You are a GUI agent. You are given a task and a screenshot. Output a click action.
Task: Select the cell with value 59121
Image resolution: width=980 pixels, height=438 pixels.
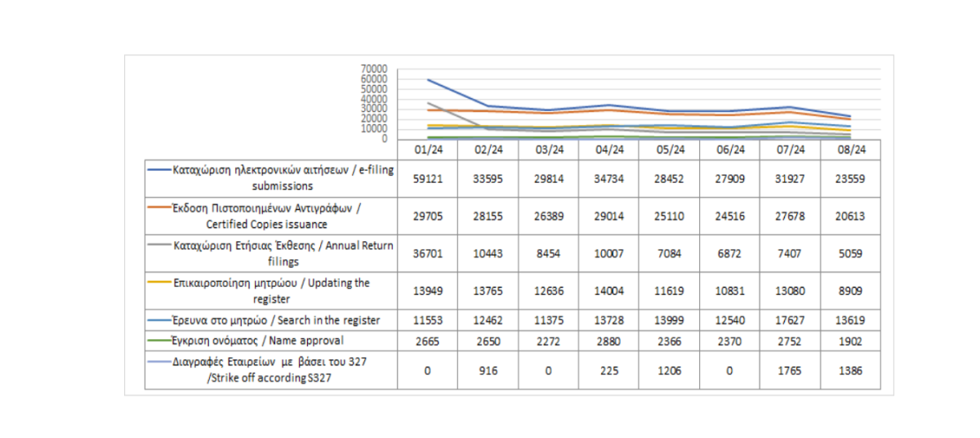[x=427, y=178]
